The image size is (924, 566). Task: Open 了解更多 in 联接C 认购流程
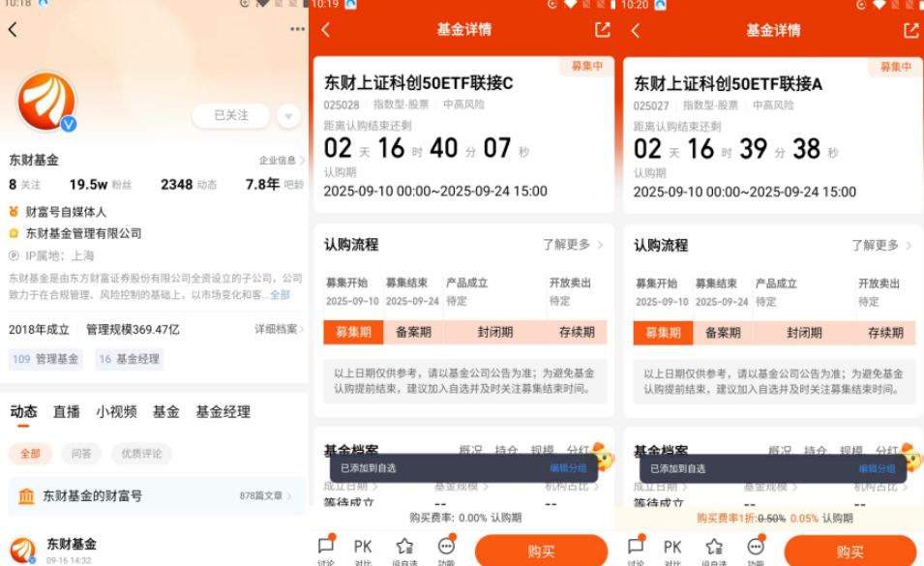572,245
